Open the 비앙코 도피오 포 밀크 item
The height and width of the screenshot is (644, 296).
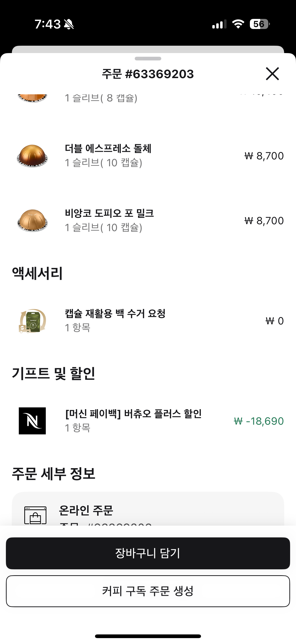109,213
